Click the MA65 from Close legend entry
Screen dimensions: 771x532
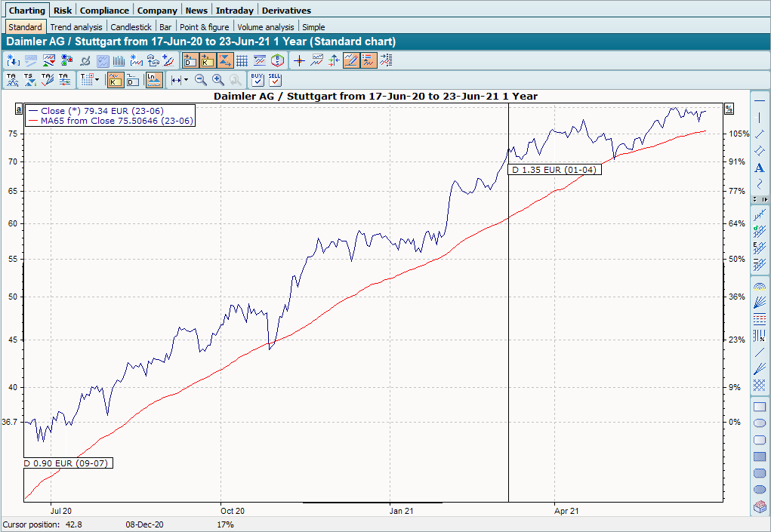(x=109, y=121)
